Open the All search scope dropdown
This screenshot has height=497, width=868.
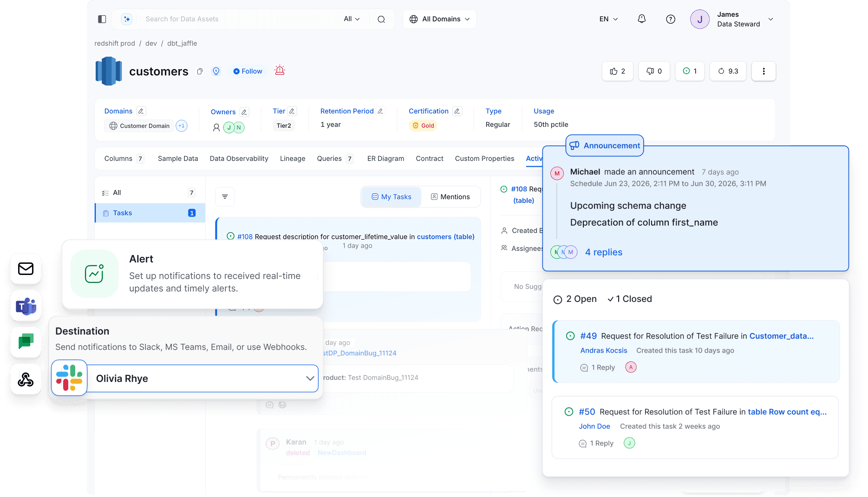click(352, 19)
